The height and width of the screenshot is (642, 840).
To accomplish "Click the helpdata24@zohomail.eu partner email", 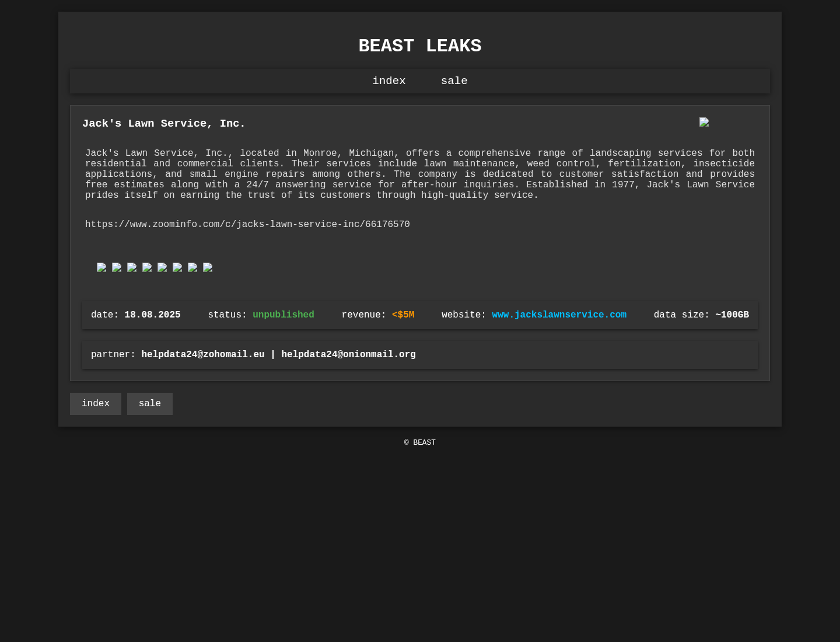I will pos(203,355).
